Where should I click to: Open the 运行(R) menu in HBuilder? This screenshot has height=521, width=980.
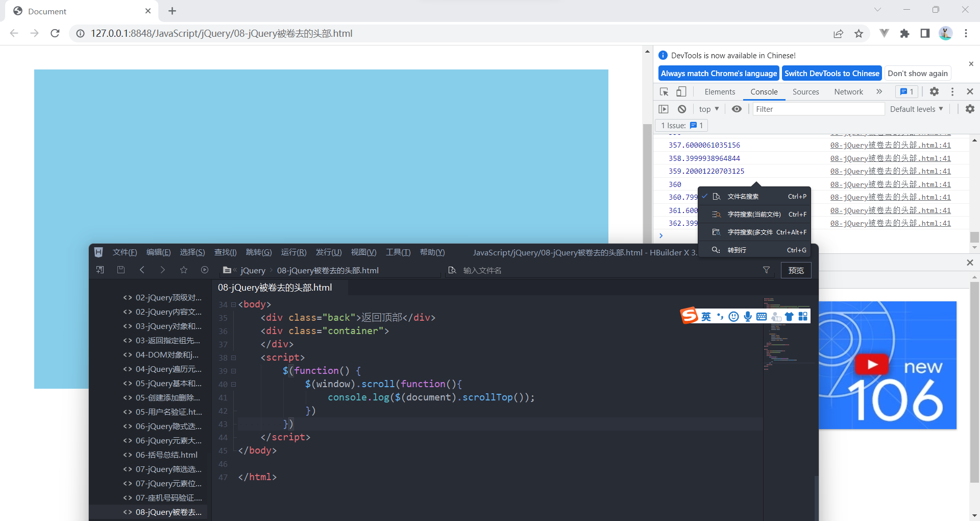[292, 252]
